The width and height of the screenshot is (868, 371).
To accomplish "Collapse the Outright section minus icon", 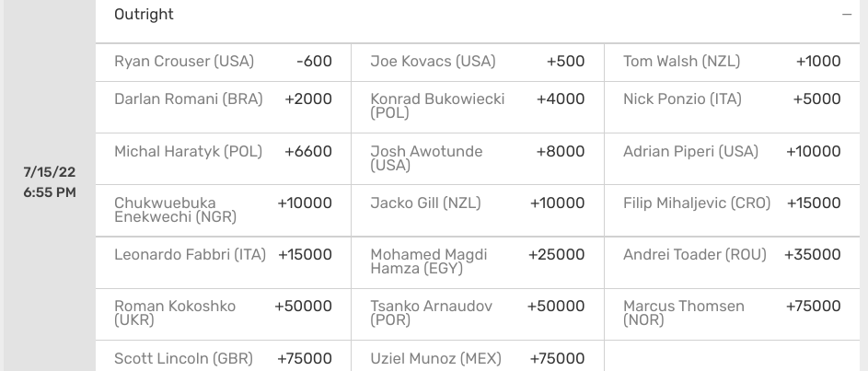I will tap(847, 15).
